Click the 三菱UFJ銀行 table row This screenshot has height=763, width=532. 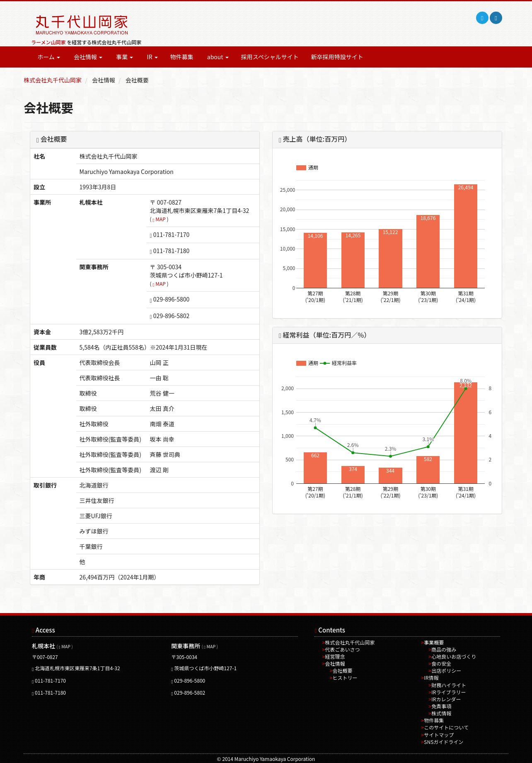[x=168, y=516]
